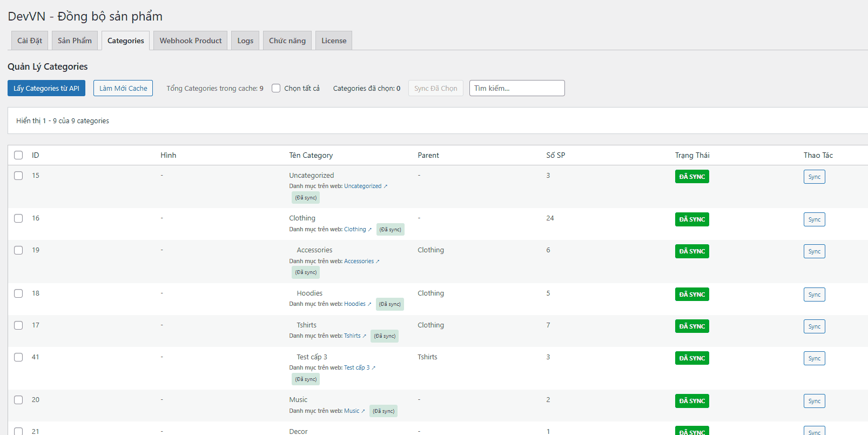Go to the Logs tab
The image size is (868, 435).
tap(245, 41)
